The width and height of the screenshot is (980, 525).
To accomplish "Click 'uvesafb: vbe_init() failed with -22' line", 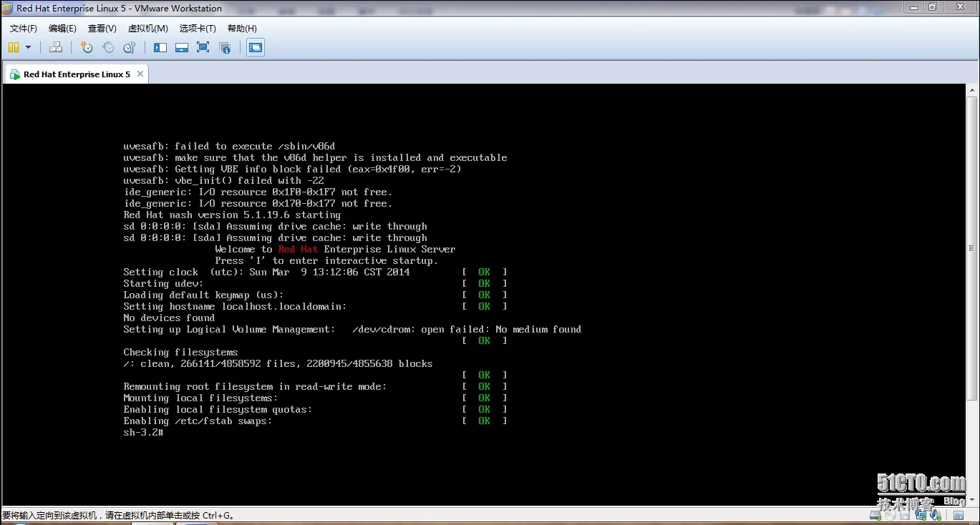I will coord(223,180).
